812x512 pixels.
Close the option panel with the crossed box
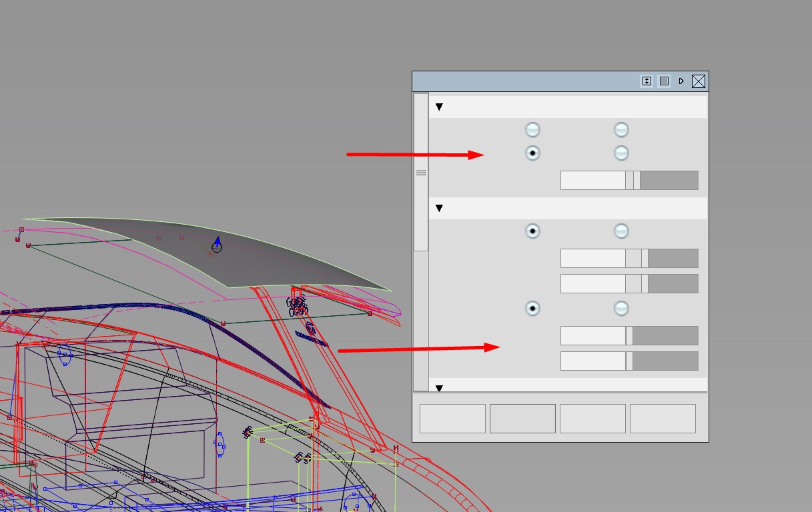699,81
